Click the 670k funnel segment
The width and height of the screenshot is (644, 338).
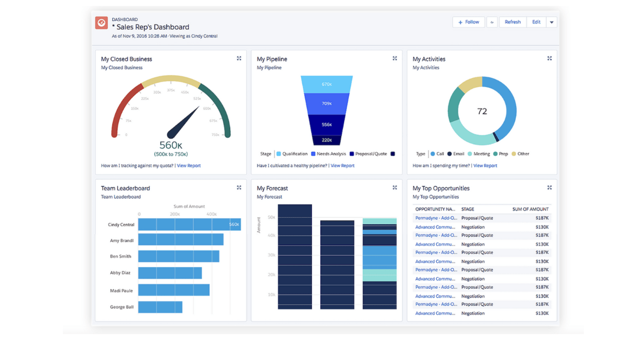326,84
